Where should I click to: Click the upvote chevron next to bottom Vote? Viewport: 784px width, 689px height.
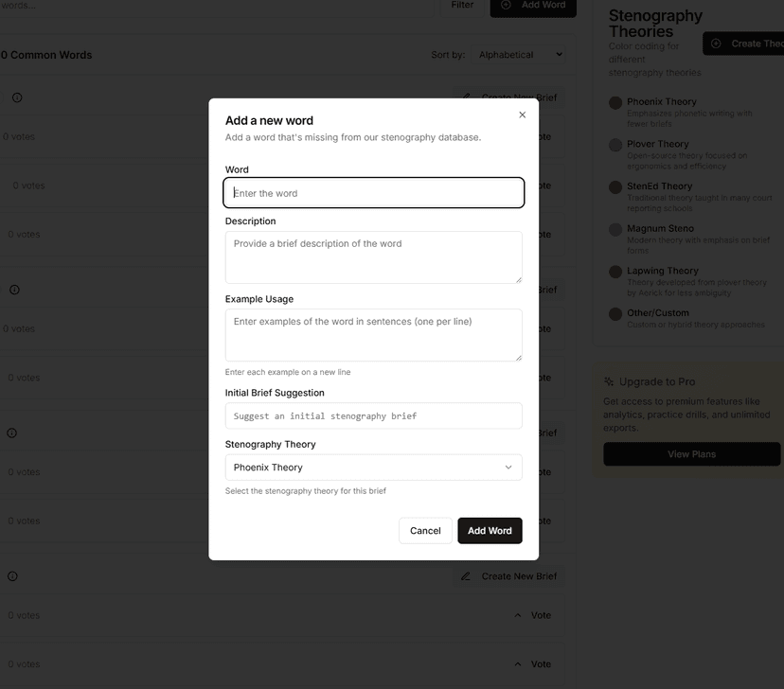pyautogui.click(x=518, y=664)
